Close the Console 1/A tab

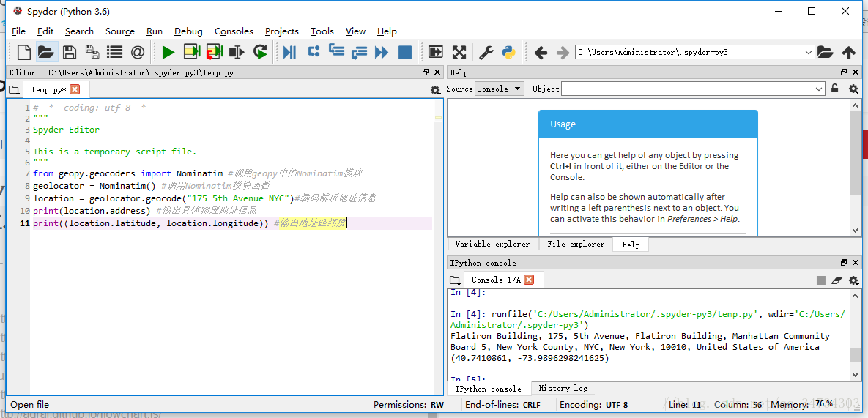tap(529, 280)
